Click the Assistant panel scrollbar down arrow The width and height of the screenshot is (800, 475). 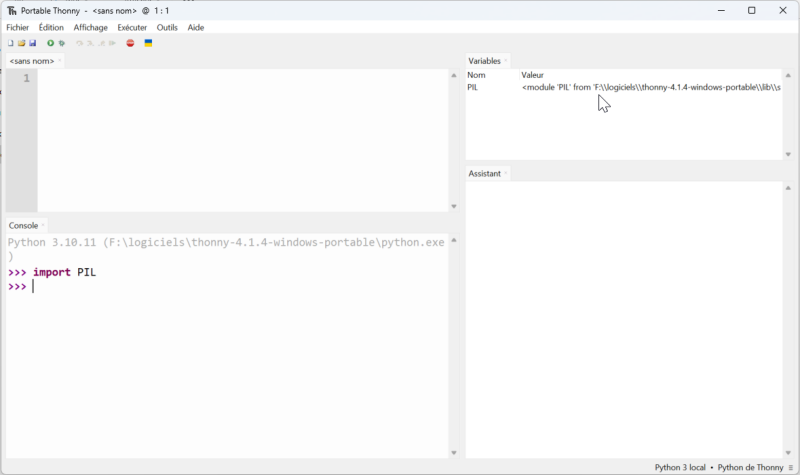point(788,453)
